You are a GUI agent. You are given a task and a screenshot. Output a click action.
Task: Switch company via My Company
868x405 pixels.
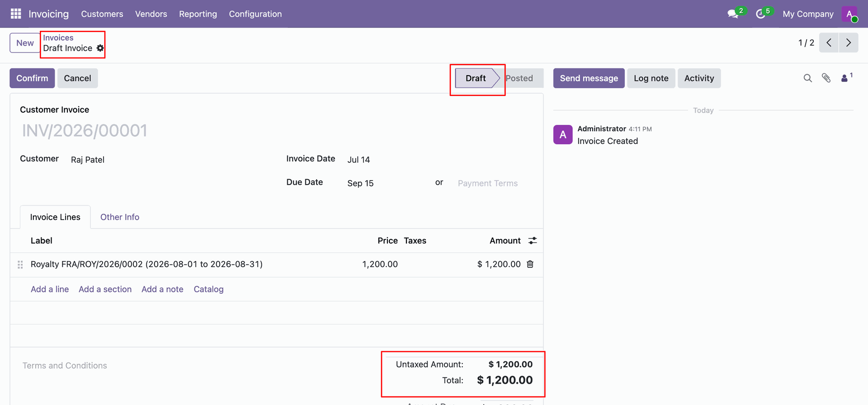point(808,14)
